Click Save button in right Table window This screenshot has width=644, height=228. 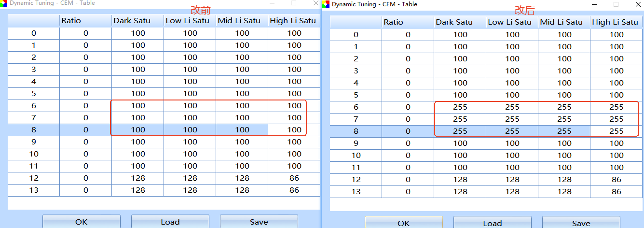pyautogui.click(x=581, y=223)
